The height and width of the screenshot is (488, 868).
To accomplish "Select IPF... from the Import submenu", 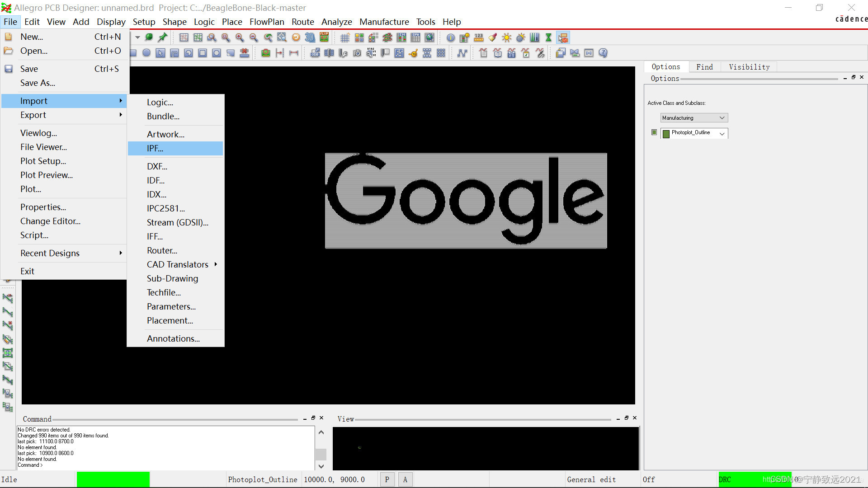I will (155, 148).
